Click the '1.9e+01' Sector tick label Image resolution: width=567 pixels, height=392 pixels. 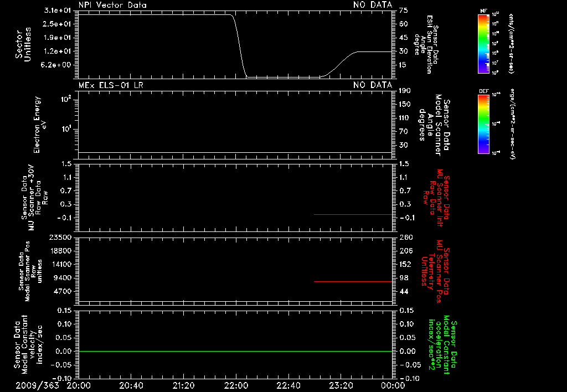click(58, 38)
